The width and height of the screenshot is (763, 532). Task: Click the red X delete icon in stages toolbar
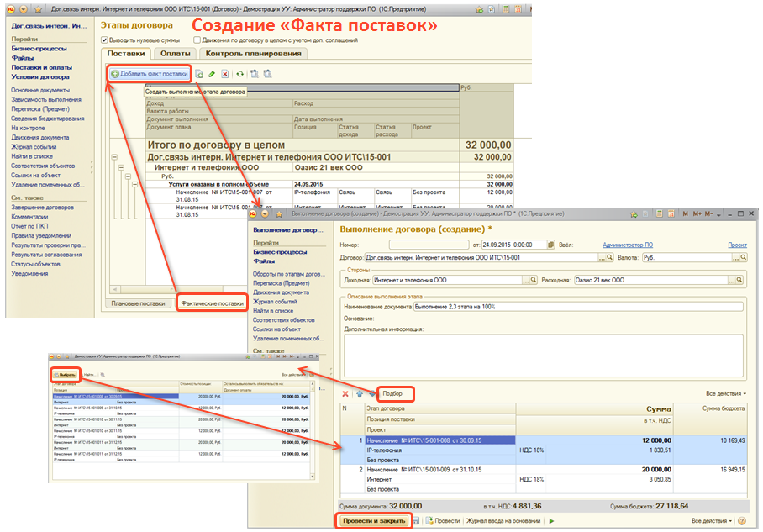click(225, 74)
